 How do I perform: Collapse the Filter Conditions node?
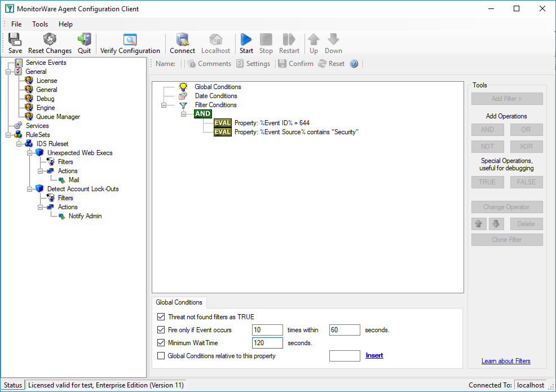(164, 105)
